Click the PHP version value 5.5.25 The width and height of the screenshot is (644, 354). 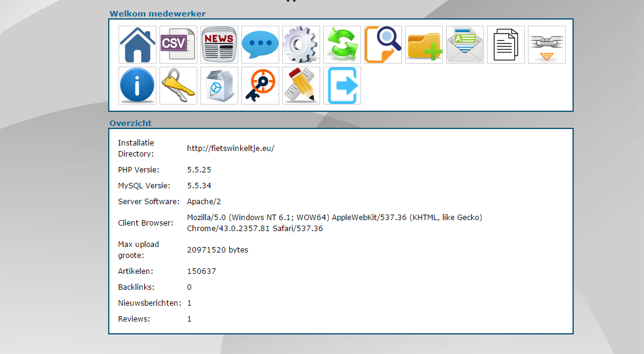pos(199,170)
